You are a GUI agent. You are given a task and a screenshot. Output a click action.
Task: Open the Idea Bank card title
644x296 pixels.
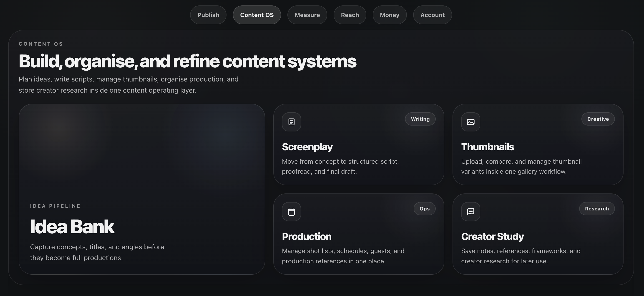(72, 227)
